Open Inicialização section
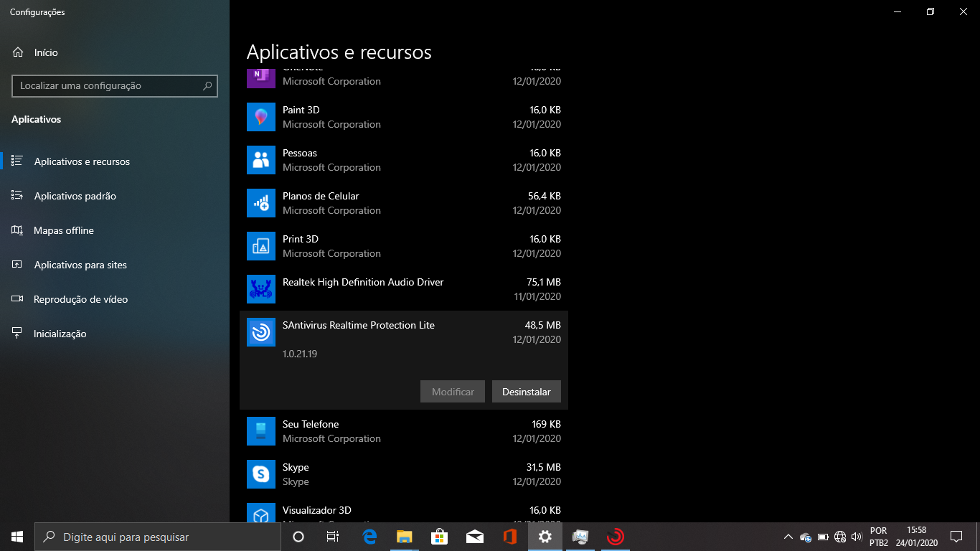Viewport: 980px width, 551px height. pos(115,334)
